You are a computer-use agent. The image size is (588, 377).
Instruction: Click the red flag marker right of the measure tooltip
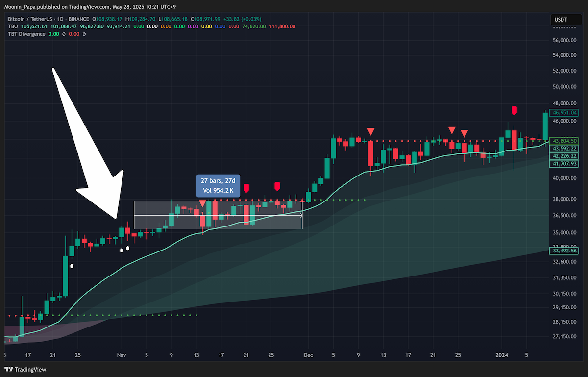pos(246,188)
